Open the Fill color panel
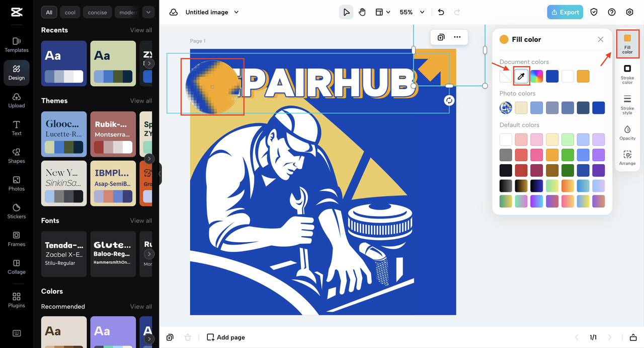Screen dimensions: 644x348 (627, 43)
